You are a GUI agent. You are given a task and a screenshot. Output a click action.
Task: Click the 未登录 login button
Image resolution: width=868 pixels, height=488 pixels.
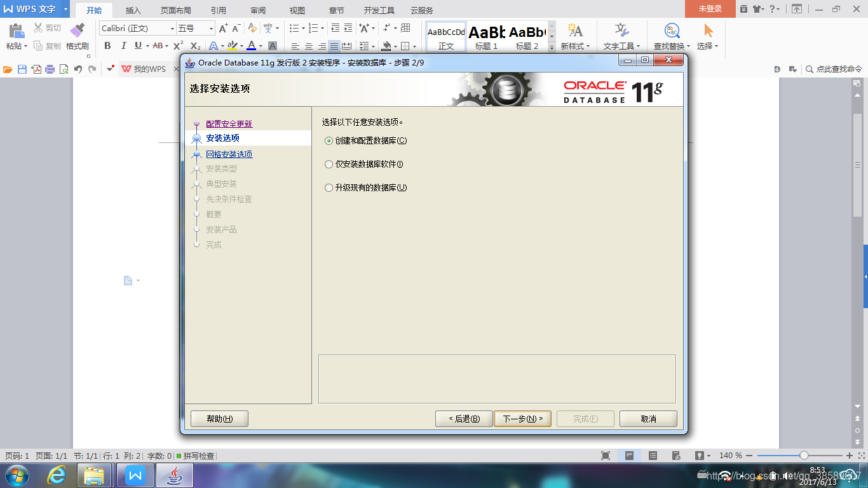(710, 9)
